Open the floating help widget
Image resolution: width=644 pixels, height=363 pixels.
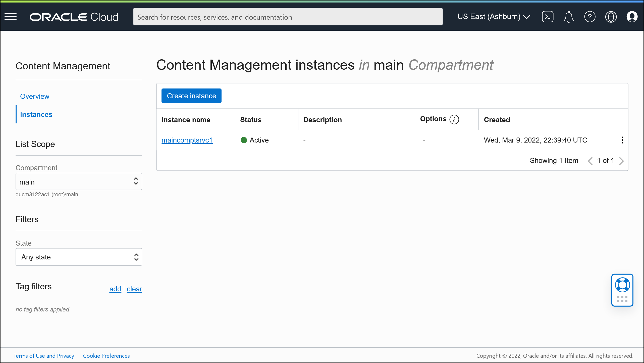pyautogui.click(x=622, y=290)
